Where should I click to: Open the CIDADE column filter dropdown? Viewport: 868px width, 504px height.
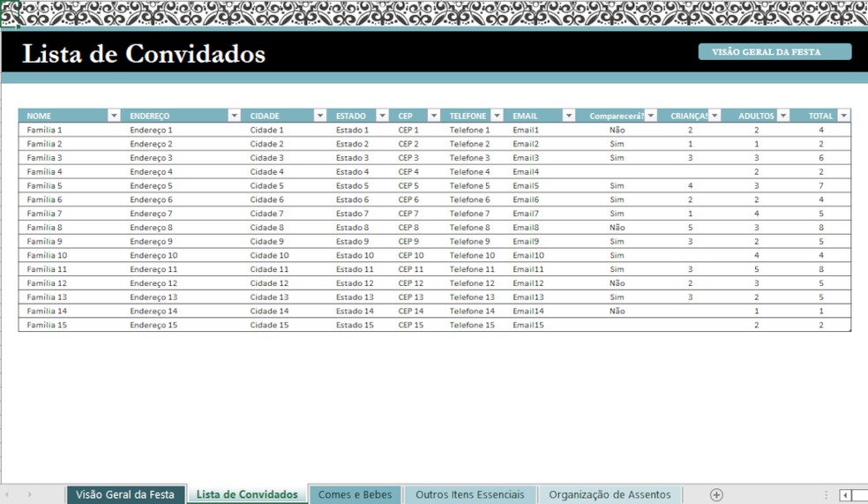[320, 116]
